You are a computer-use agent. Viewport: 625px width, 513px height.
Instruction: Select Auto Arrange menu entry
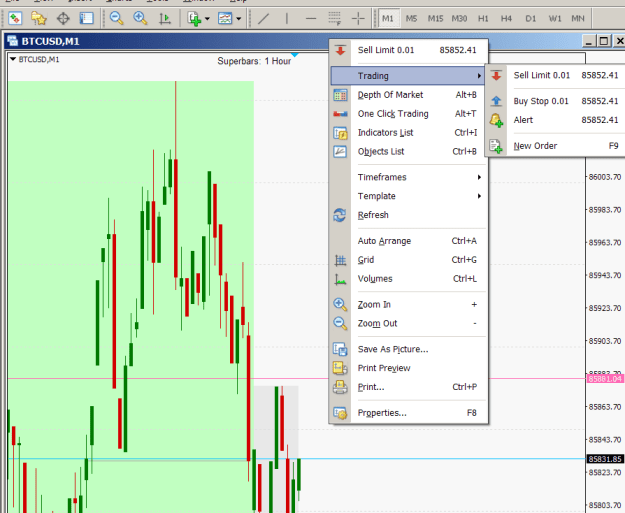(408, 241)
